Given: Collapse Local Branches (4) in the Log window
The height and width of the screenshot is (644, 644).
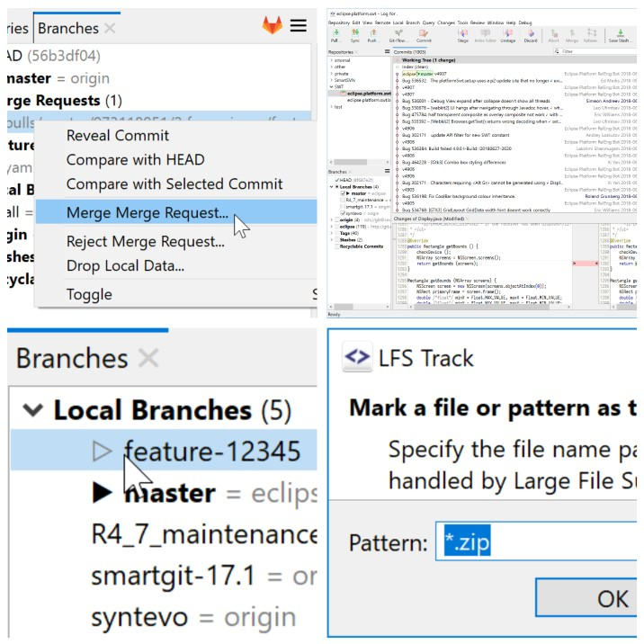Looking at the screenshot, I should pos(332,187).
